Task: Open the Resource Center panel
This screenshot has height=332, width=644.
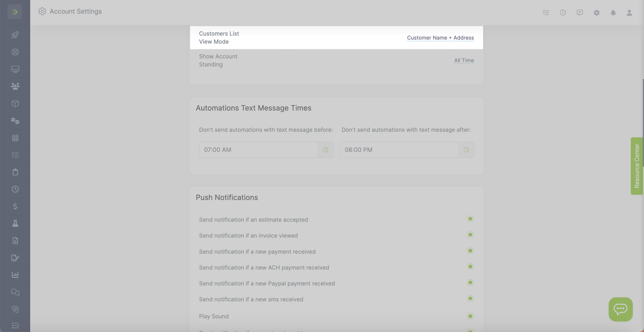Action: coord(637,165)
